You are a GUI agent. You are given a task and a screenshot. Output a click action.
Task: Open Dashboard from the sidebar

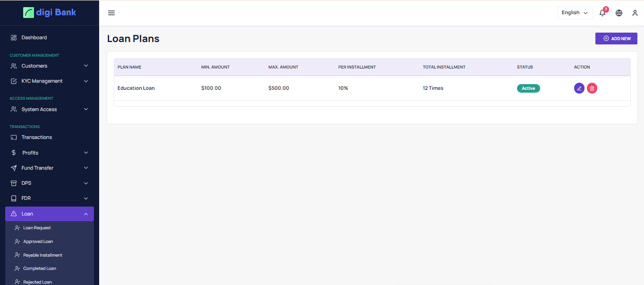(x=34, y=37)
